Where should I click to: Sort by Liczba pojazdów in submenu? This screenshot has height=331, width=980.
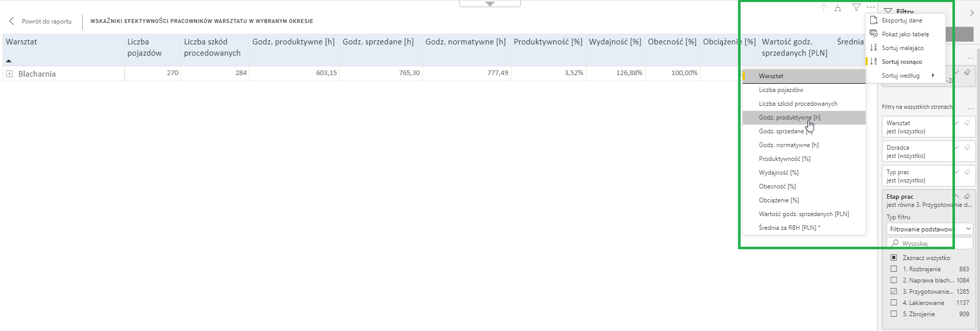coord(781,90)
